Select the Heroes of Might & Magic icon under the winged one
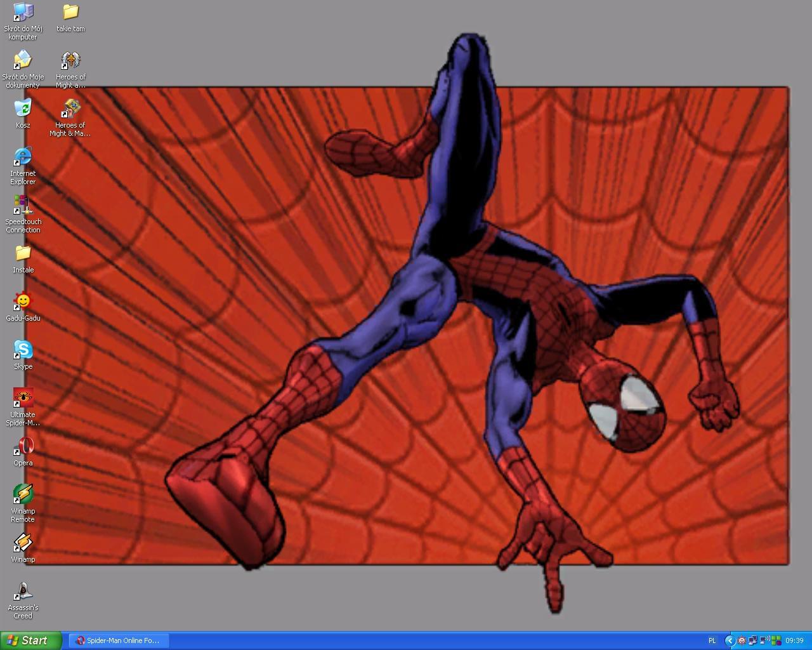Screen dimensions: 812x650 point(70,109)
